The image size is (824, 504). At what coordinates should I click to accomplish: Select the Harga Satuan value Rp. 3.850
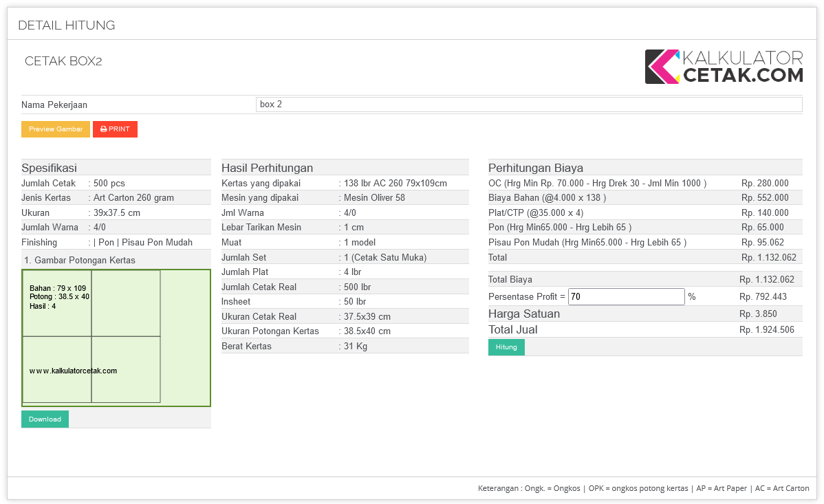758,314
